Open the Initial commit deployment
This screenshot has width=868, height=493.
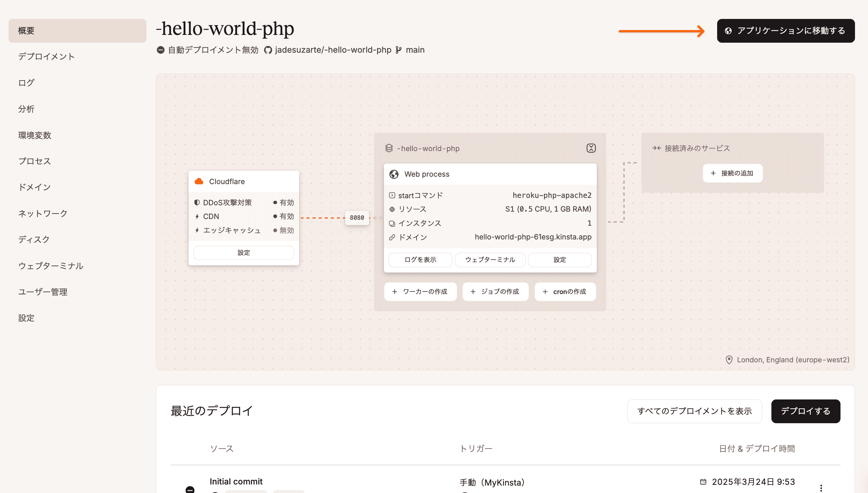pos(236,481)
